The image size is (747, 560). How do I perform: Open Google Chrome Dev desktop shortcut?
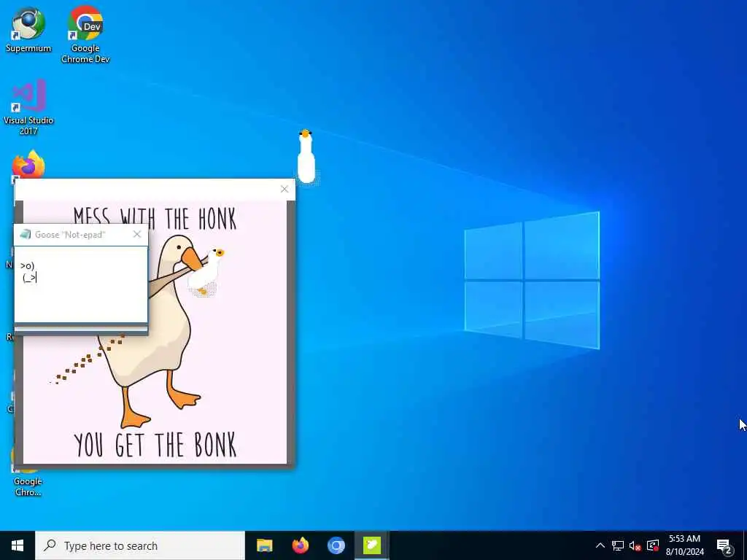[x=85, y=34]
